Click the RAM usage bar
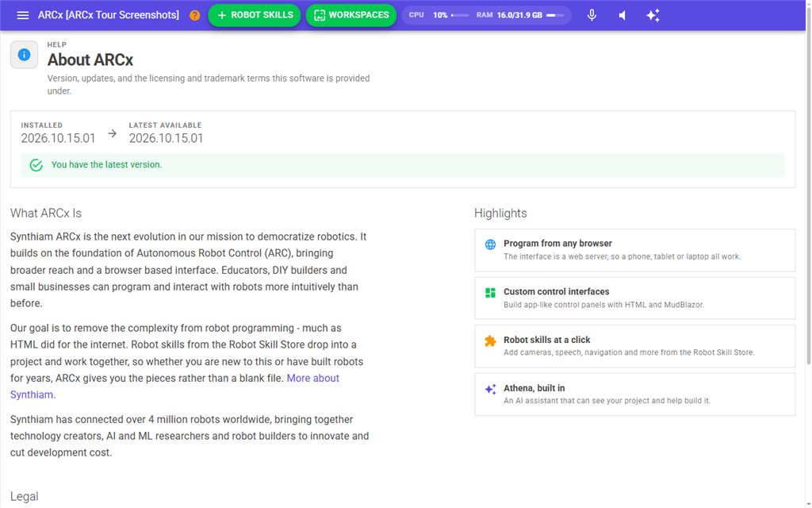 pos(555,16)
